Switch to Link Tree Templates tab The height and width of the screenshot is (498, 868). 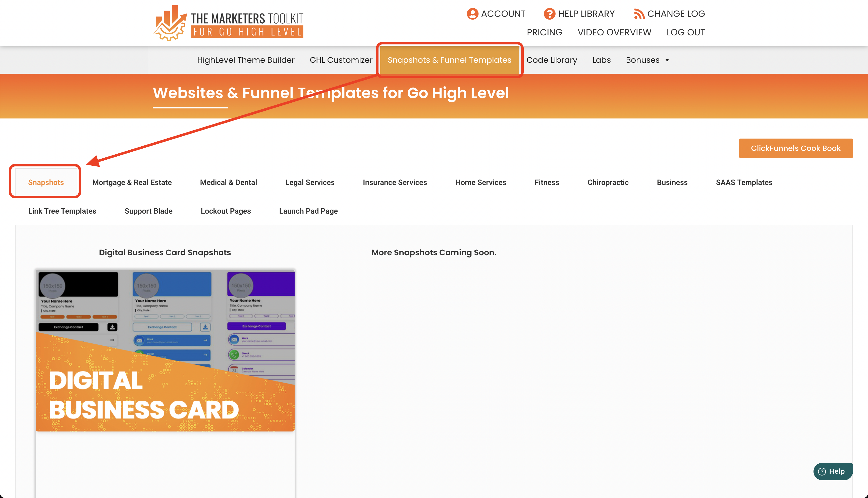coord(62,211)
